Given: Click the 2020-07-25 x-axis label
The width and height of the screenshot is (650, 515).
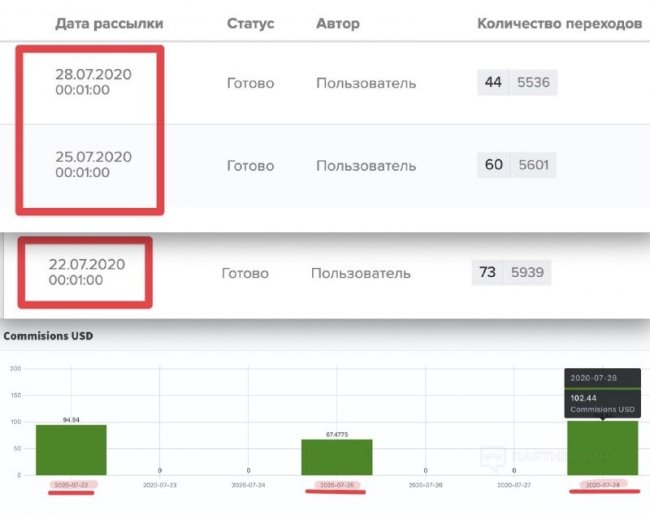Looking at the screenshot, I should pos(335,485).
